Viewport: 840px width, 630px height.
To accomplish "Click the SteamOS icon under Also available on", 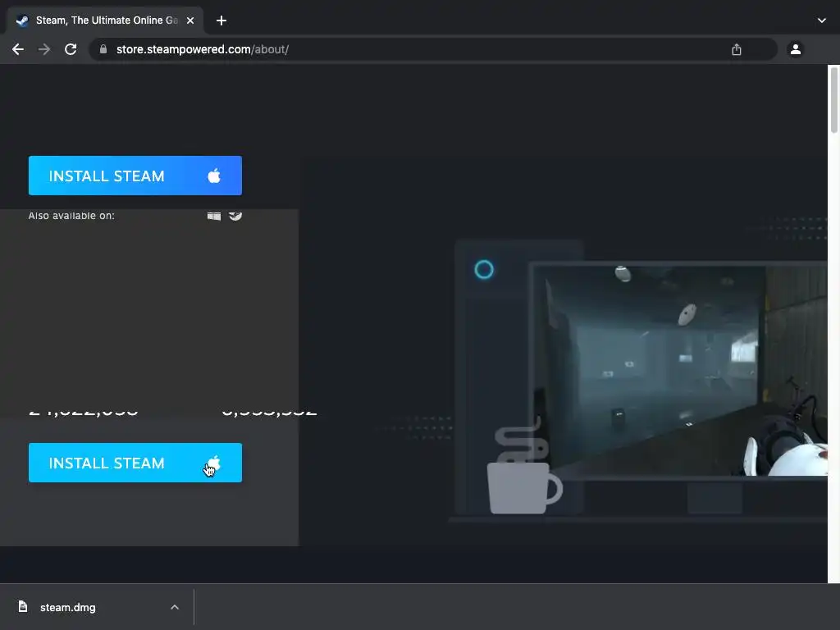I will click(235, 216).
